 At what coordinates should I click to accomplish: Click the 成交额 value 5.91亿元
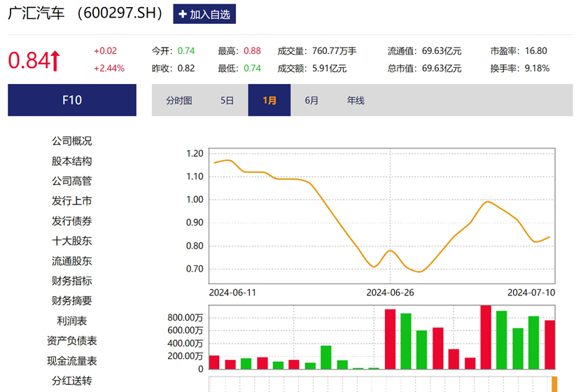(x=329, y=69)
